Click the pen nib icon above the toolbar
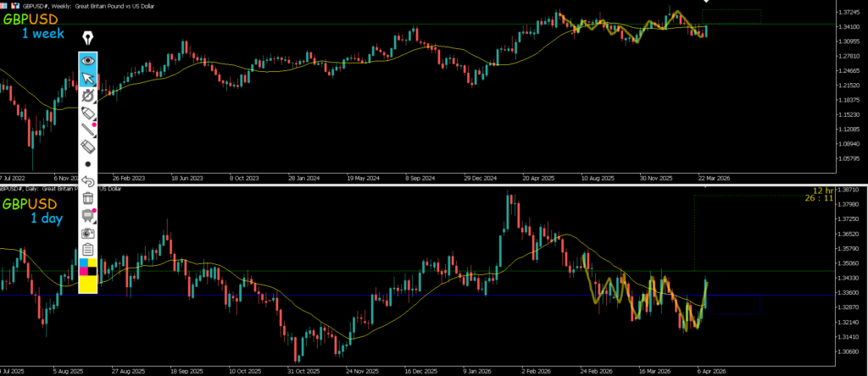 coord(88,38)
